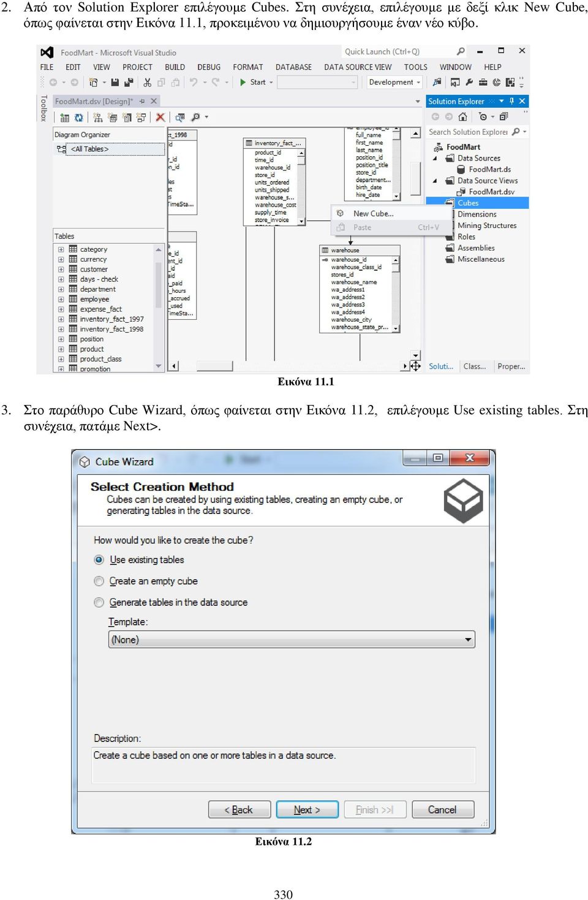Open the Development configuration dropdown
Screen dimensions: 588x900
[x=395, y=82]
